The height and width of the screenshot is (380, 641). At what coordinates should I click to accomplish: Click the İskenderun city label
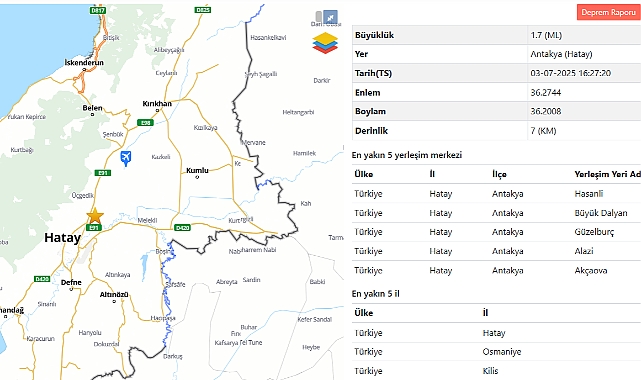click(84, 63)
